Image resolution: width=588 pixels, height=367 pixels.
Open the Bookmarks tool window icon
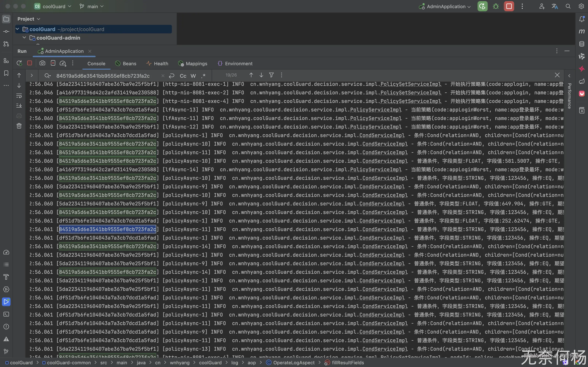(x=6, y=73)
